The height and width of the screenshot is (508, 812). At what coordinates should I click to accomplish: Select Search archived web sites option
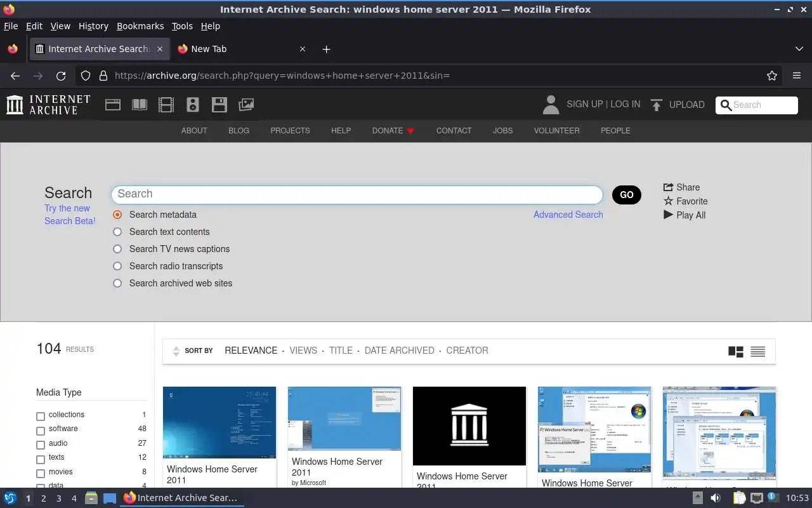coord(117,283)
